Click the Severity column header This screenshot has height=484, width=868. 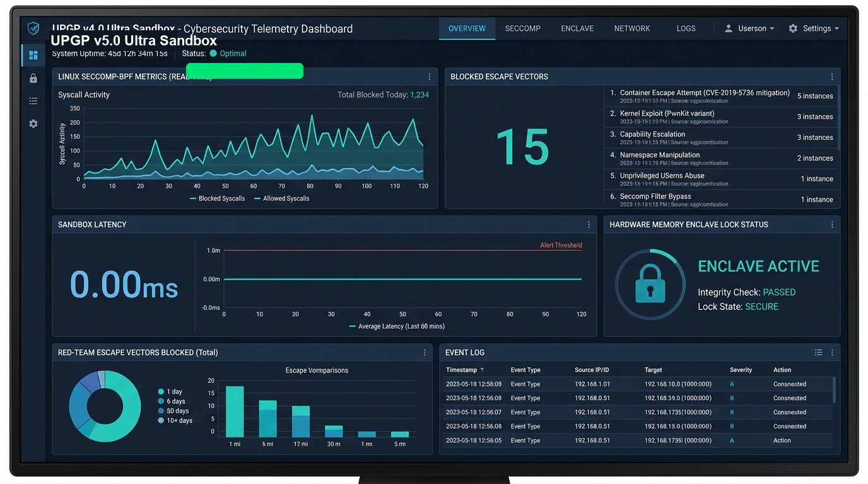[741, 370]
